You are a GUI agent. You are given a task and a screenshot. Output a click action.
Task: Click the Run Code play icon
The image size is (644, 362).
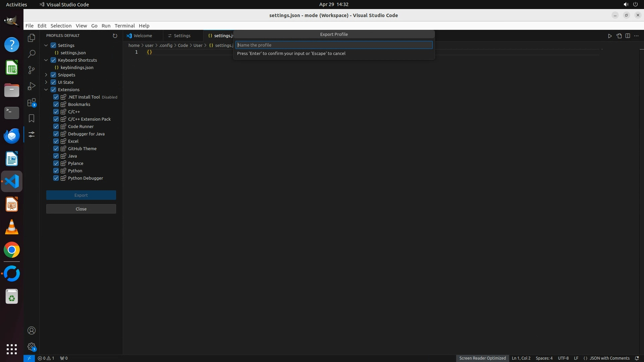click(x=610, y=36)
